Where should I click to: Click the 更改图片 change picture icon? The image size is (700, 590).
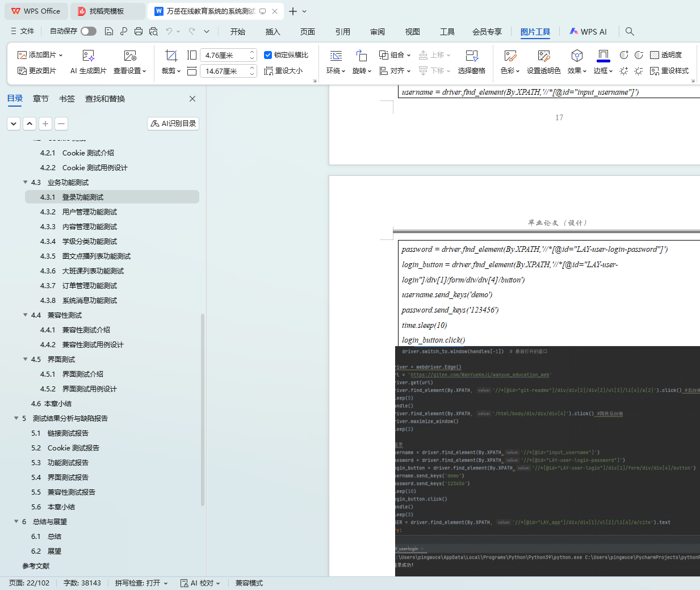pos(22,71)
